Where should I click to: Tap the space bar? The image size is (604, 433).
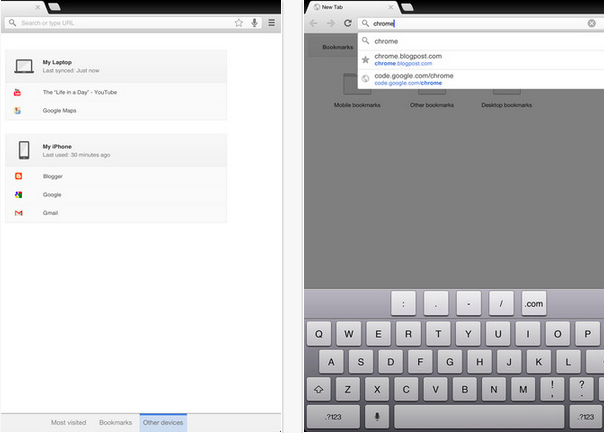479,417
